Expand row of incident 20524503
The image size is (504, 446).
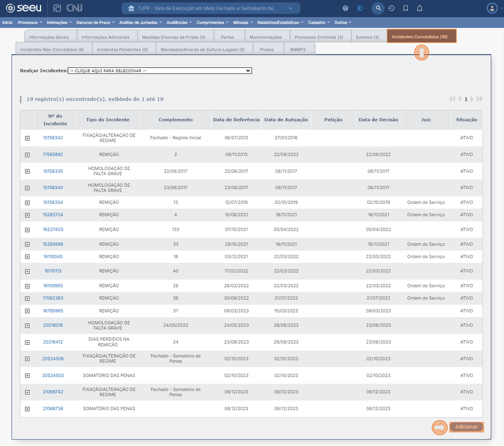(x=27, y=375)
